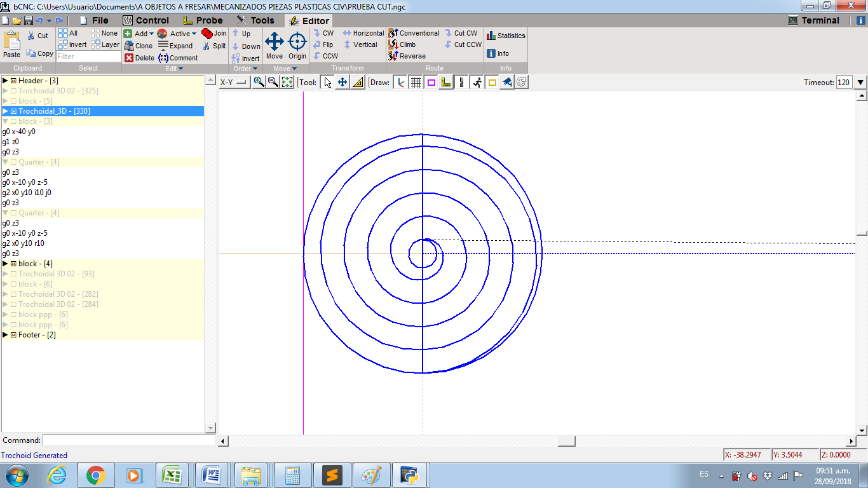This screenshot has height=488, width=868.
Task: Toggle Header block enable checkbox
Action: (x=13, y=81)
